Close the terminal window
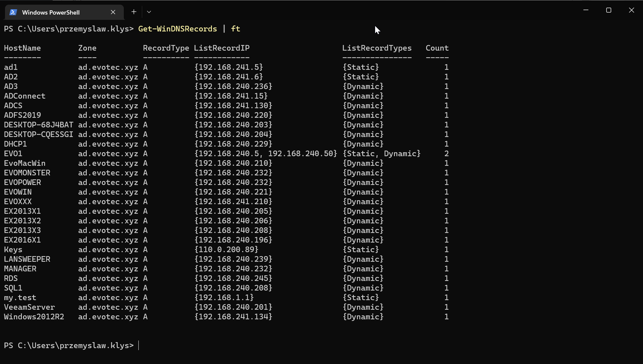This screenshot has width=643, height=364. [631, 10]
